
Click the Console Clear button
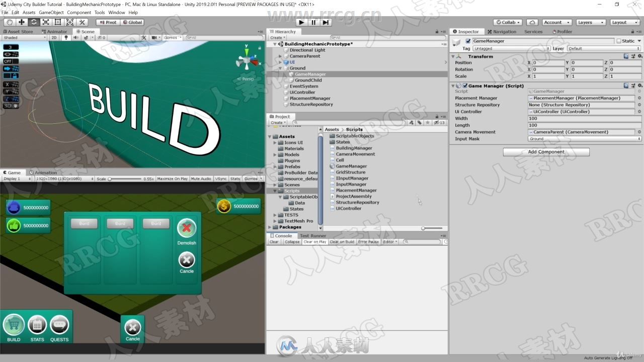(274, 242)
